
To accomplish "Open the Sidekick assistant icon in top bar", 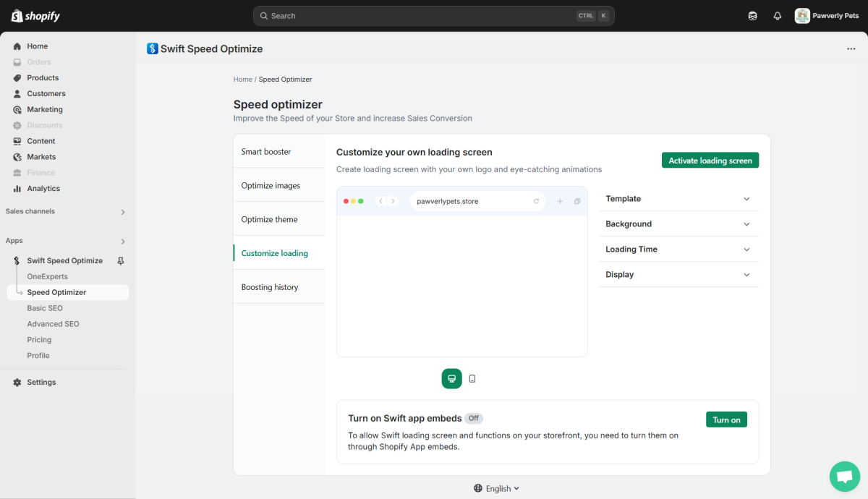I will click(x=753, y=16).
